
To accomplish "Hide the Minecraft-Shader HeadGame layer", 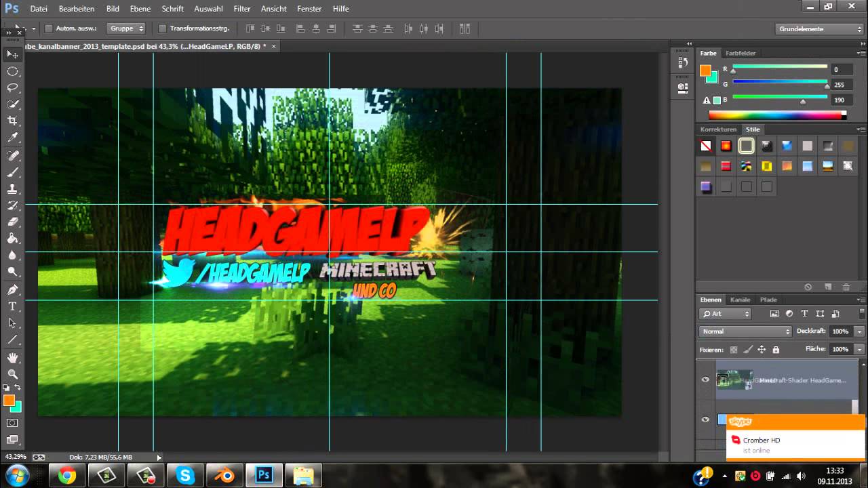I will click(705, 380).
